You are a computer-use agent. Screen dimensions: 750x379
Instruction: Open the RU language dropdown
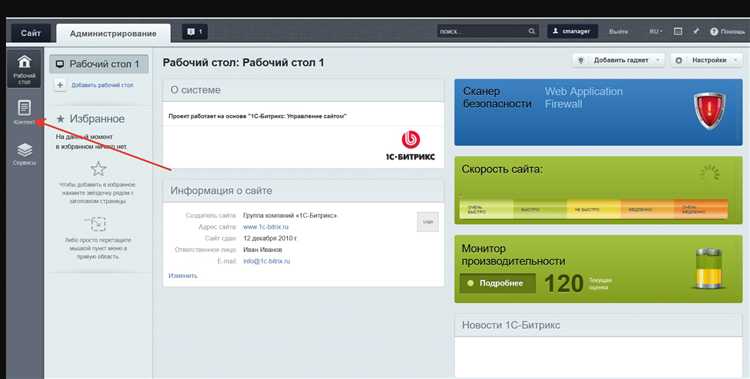[656, 32]
